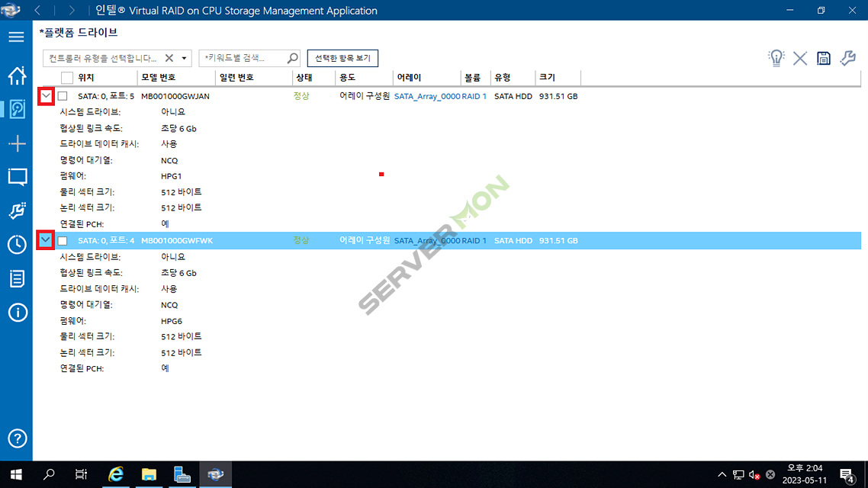The image size is (868, 488).
Task: Open Task View on the taskbar
Action: (x=82, y=474)
